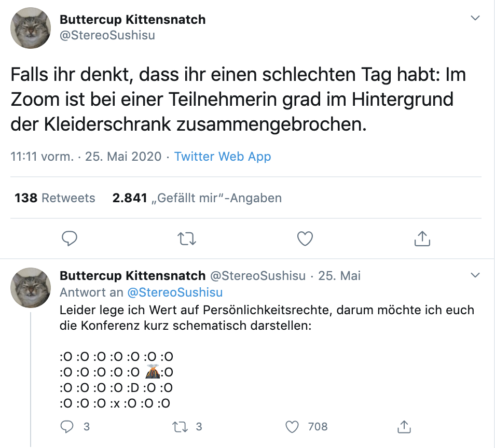Share the reply tweet via upload icon
This screenshot has height=448, width=495.
[404, 427]
